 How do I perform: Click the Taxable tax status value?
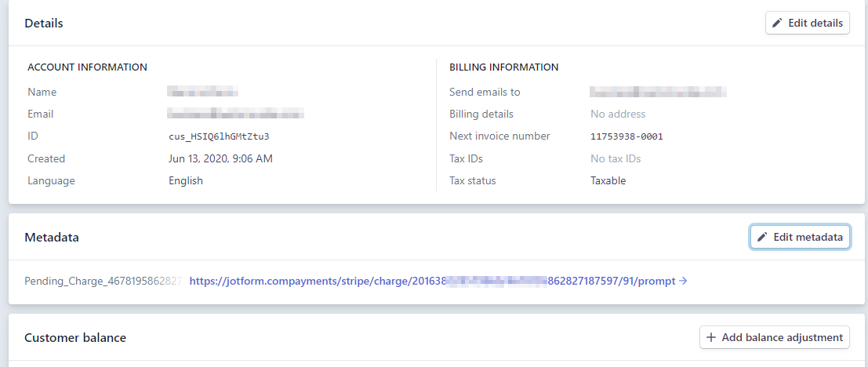click(x=608, y=180)
